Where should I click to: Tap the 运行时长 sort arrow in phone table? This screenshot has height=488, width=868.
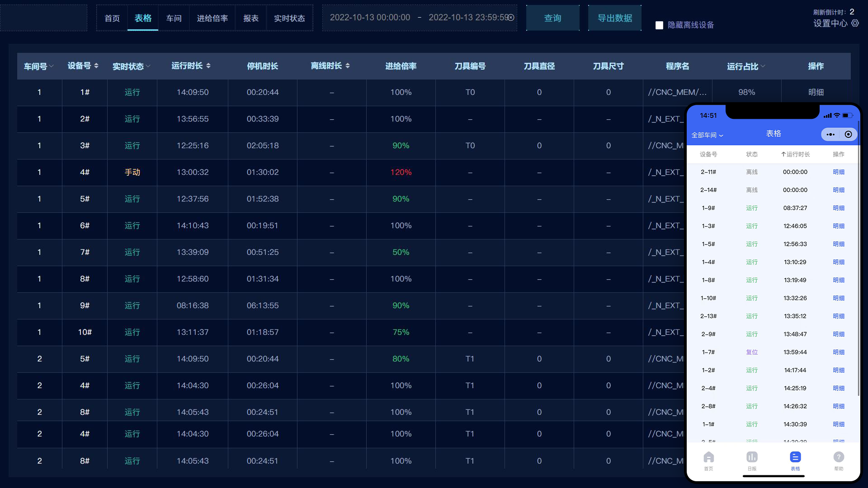(x=783, y=155)
